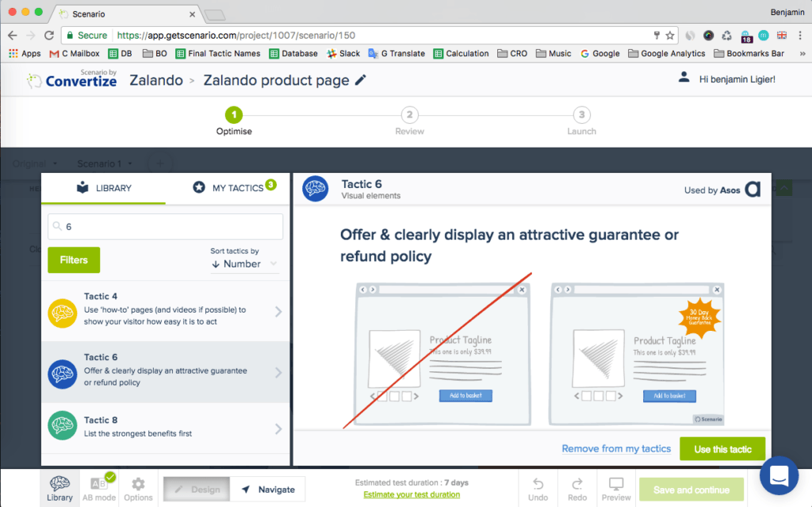Image resolution: width=812 pixels, height=507 pixels.
Task: Select the Scenario browser tab
Action: click(127, 14)
